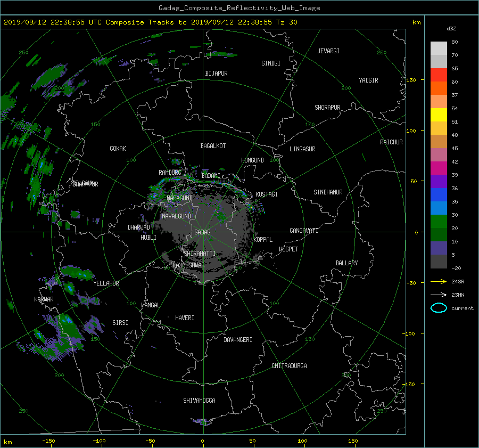This screenshot has height=448, width=479.
Task: Select the HUBLI label
Action: (148, 238)
